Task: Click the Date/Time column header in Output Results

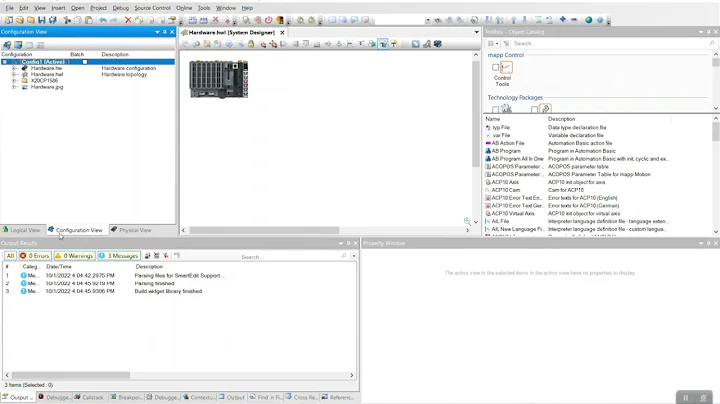Action: [x=59, y=266]
